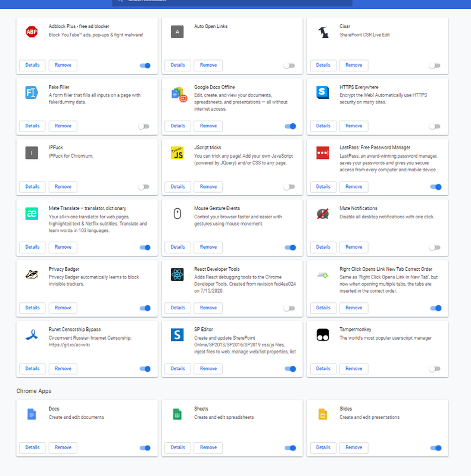Open Details for Adblock Plus

point(32,65)
